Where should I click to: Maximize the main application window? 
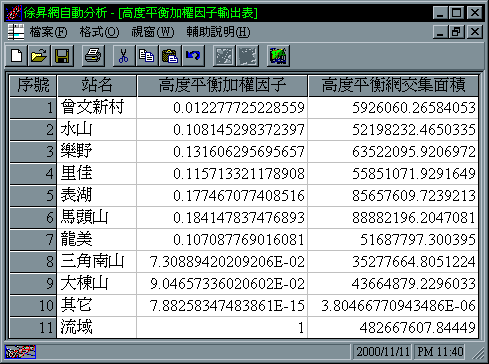[457, 13]
